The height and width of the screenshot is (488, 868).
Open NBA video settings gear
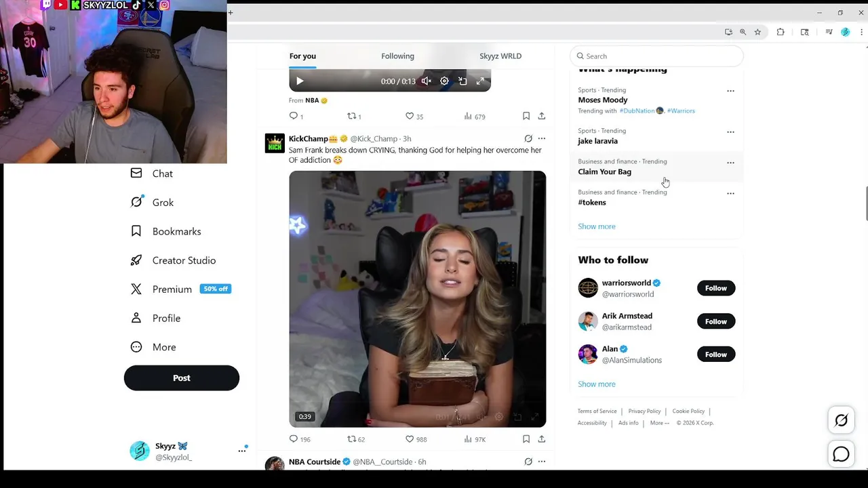[x=444, y=81]
